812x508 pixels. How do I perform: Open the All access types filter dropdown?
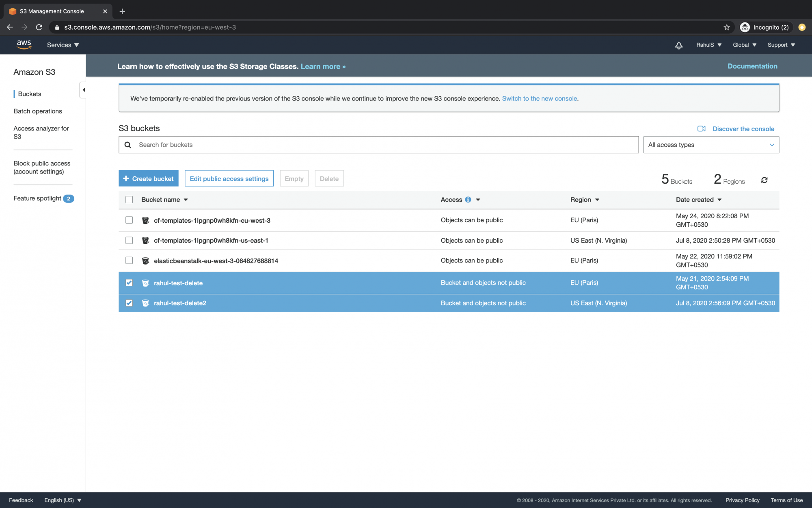(710, 145)
